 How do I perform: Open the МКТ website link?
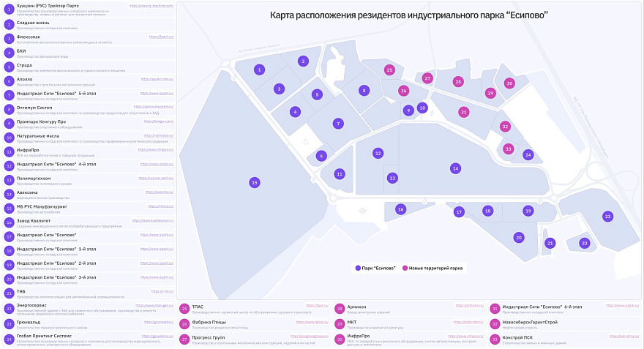point(468,323)
